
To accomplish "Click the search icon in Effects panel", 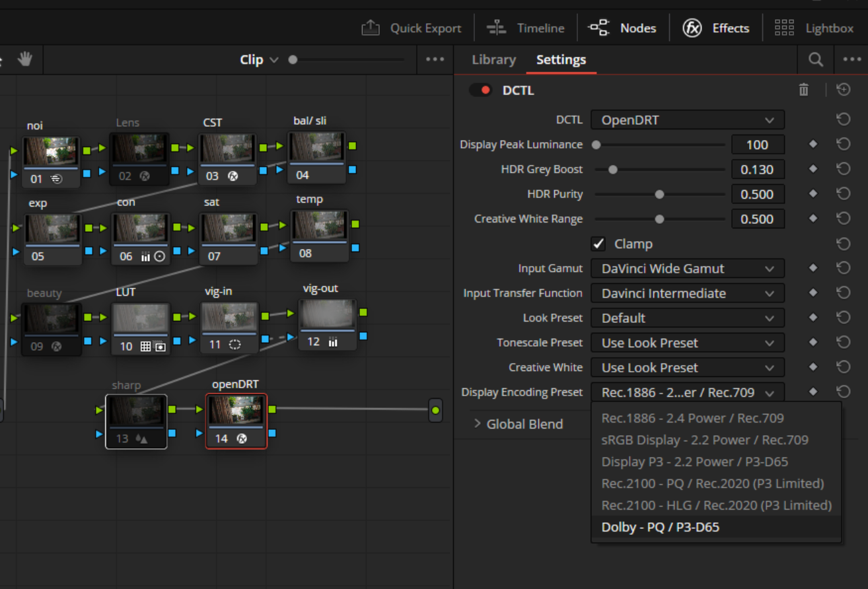I will pos(816,59).
